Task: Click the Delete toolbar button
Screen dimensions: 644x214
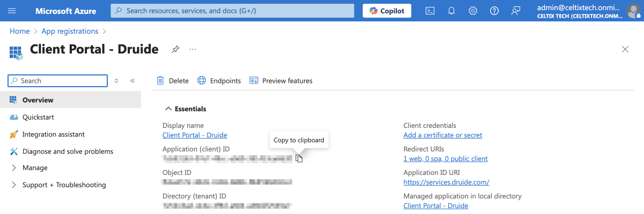Action: [173, 81]
